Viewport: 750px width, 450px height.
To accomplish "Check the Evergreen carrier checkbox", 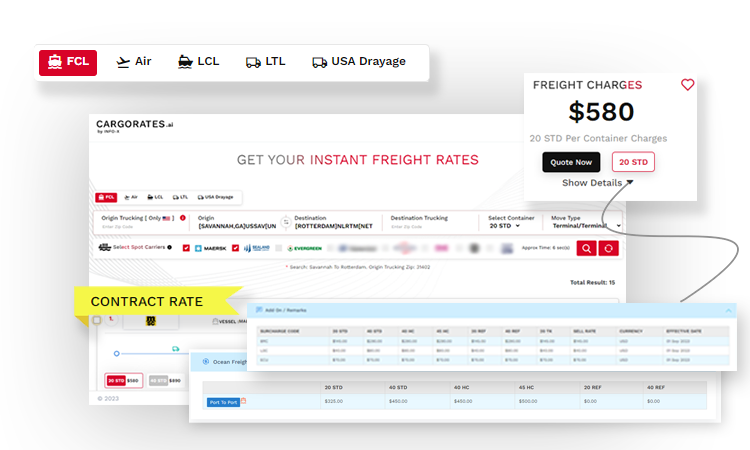I will pos(278,248).
